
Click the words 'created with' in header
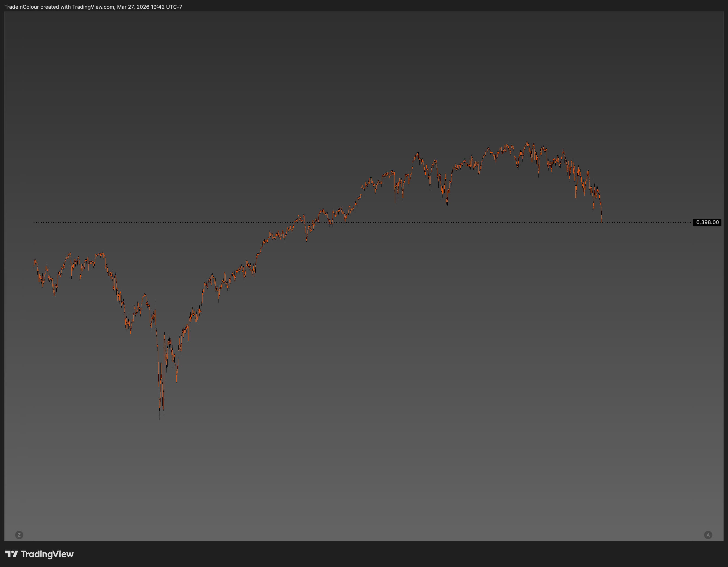click(55, 7)
